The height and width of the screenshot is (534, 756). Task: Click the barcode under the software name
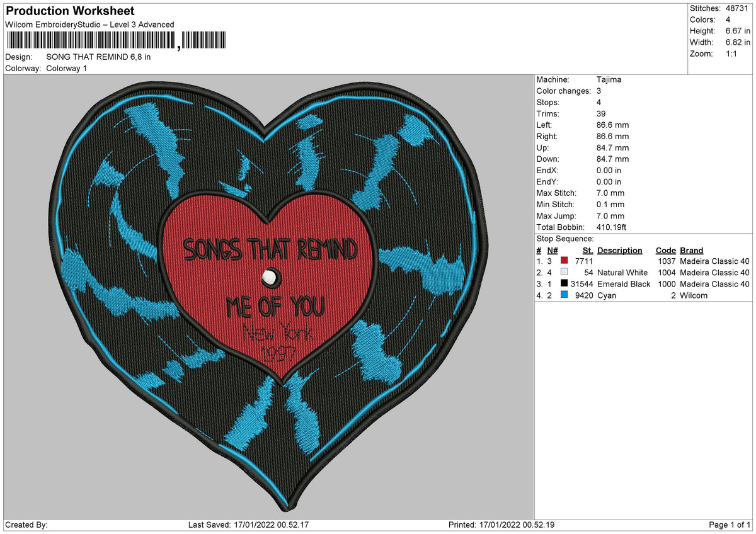[118, 41]
